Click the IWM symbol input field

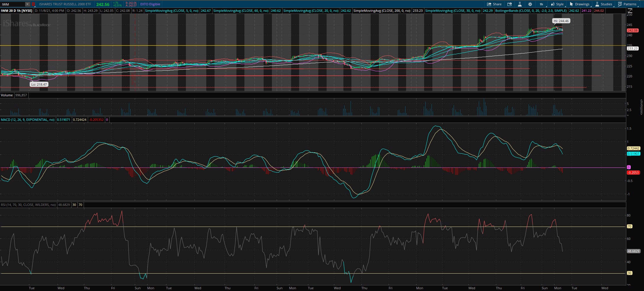point(13,4)
